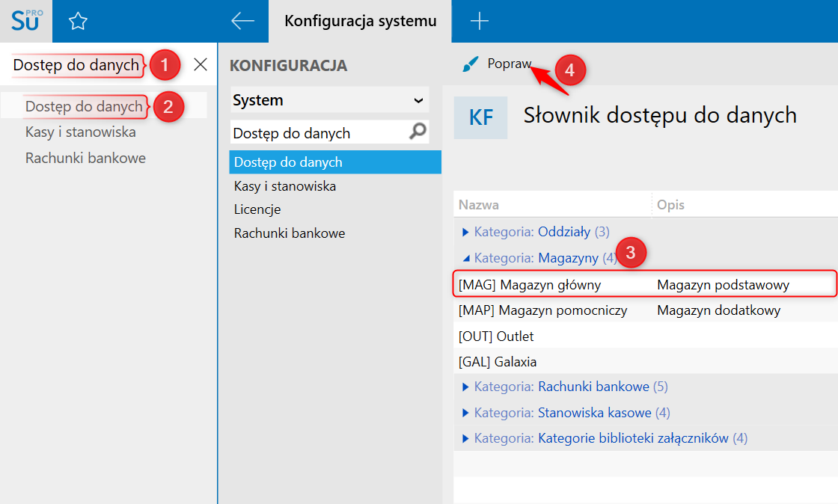Click the KONFIGURACJA panel heading
Viewport: 838px width, 504px height.
tap(288, 66)
